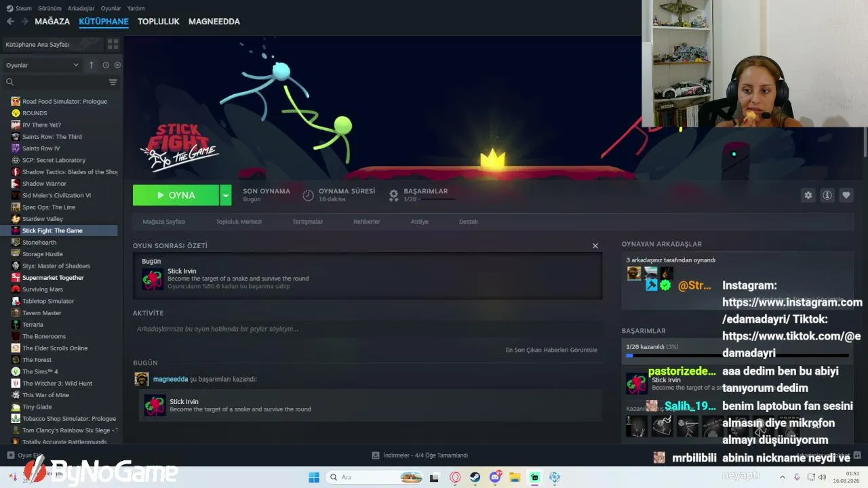Toggle the recent activity clock filter
This screenshot has height=488, width=868.
pos(106,65)
